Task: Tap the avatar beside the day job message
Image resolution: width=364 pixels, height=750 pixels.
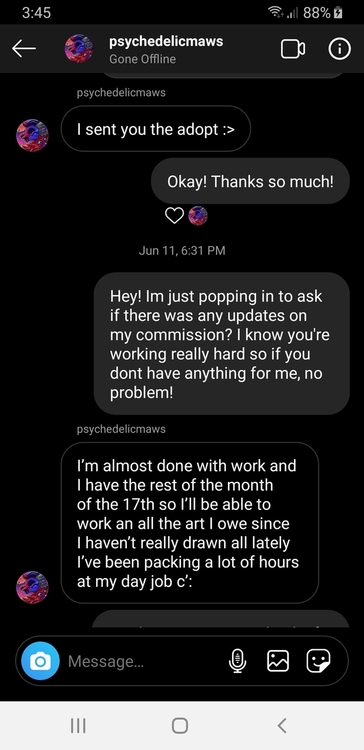Action: [33, 587]
